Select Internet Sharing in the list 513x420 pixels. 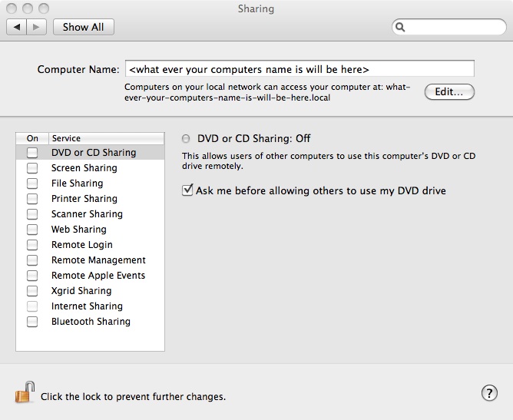pos(87,306)
